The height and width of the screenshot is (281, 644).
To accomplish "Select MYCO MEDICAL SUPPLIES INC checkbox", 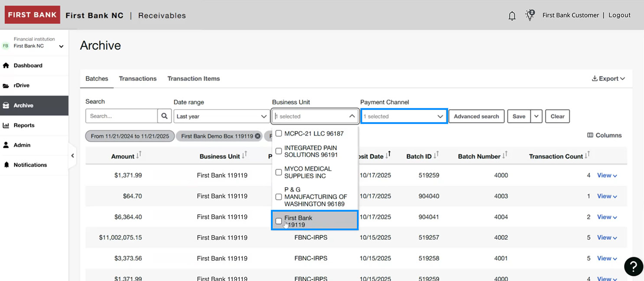I will tap(279, 172).
